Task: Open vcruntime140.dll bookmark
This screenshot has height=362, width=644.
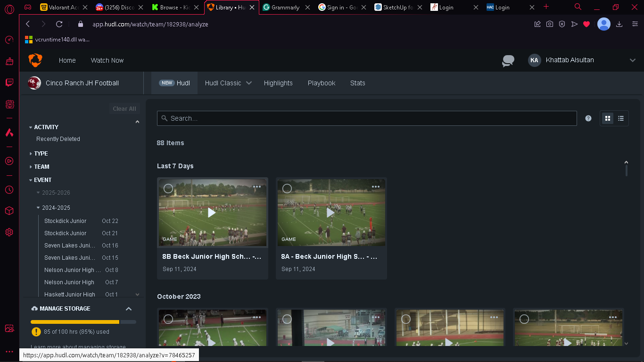Action: coord(57,40)
